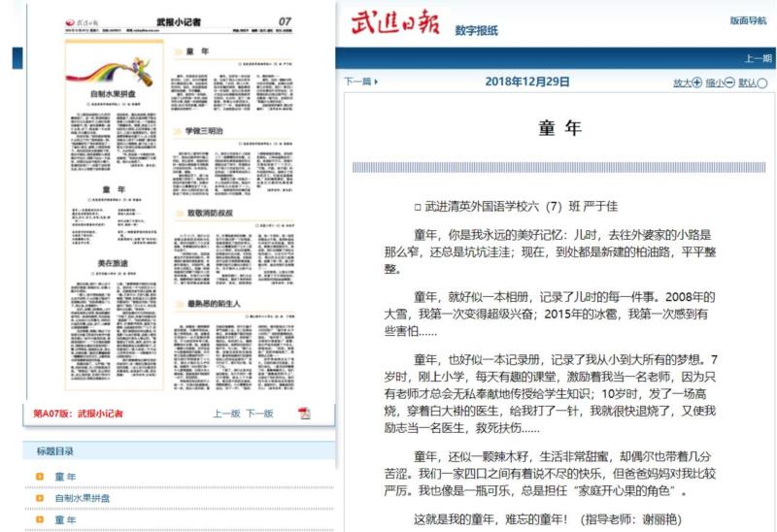Go to previous issue via 上一期
This screenshot has height=532, width=777.
[x=758, y=58]
